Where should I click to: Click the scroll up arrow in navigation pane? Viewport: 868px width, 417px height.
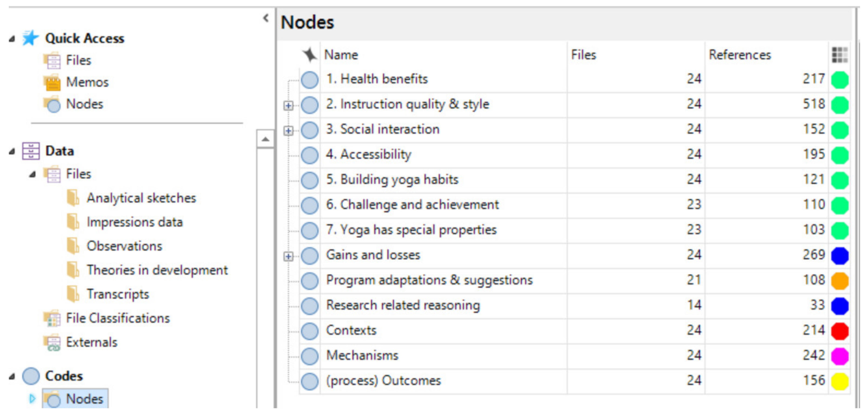point(266,139)
